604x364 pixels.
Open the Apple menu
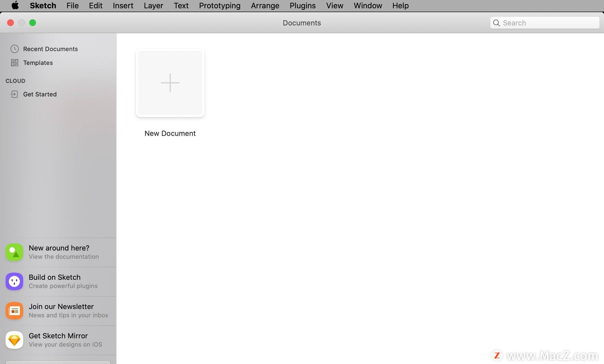pos(15,5)
